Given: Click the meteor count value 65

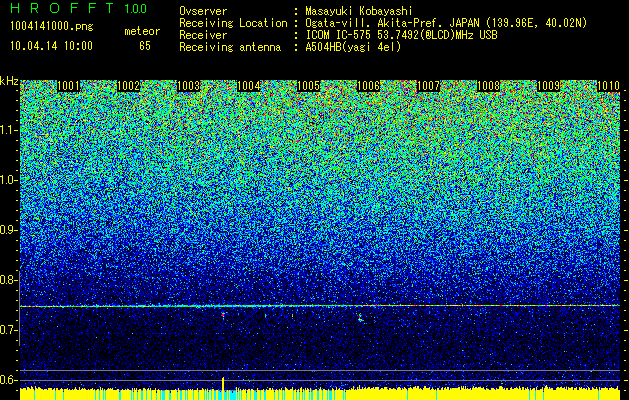Looking at the screenshot, I should click(x=145, y=46).
